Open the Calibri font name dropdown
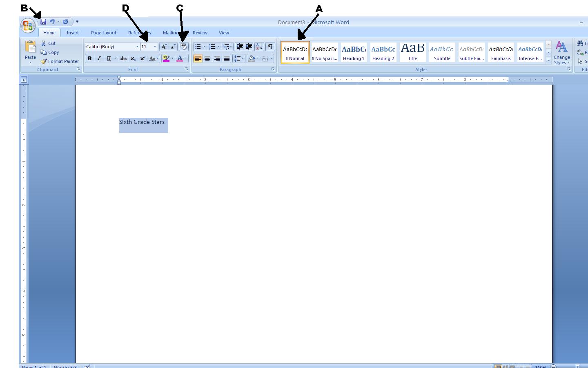Viewport: 588px width, 368px height. coord(137,47)
